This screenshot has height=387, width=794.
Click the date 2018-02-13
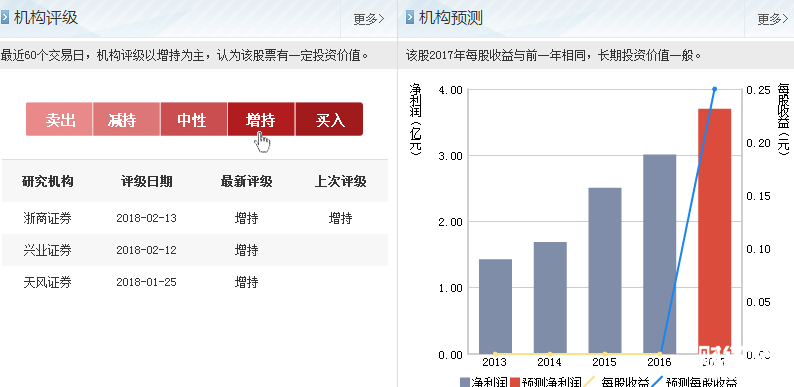click(x=146, y=218)
